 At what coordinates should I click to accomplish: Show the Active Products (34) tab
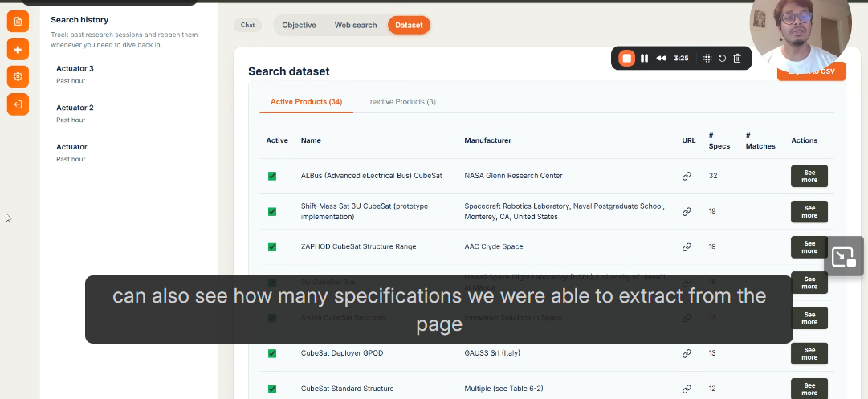(x=306, y=102)
